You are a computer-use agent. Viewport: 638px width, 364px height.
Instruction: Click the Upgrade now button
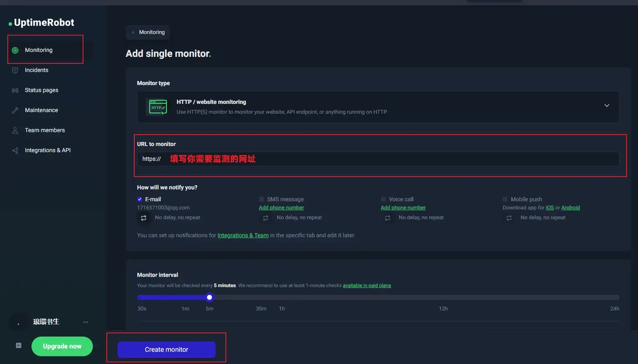point(62,346)
